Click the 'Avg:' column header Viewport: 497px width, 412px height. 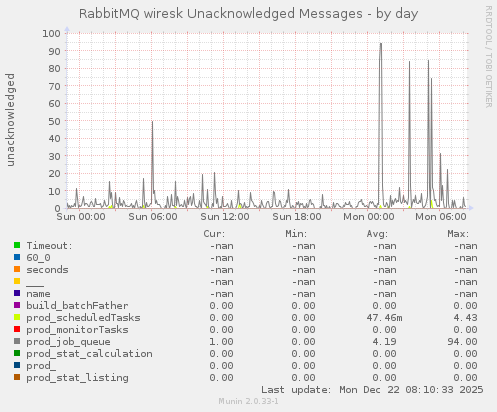point(377,234)
